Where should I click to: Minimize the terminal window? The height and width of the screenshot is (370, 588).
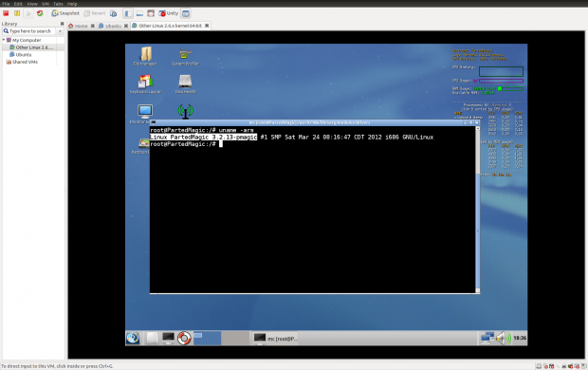[465, 122]
